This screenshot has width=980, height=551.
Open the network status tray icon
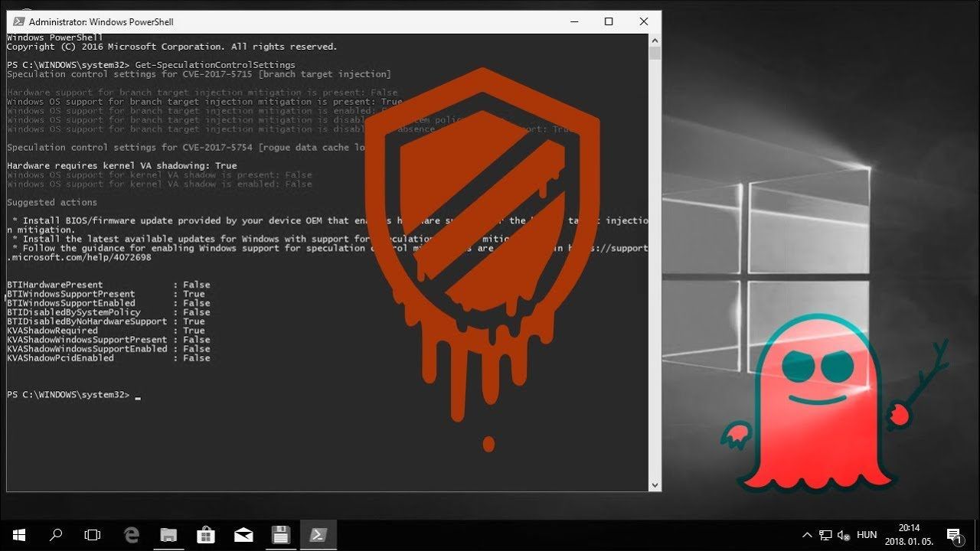825,535
